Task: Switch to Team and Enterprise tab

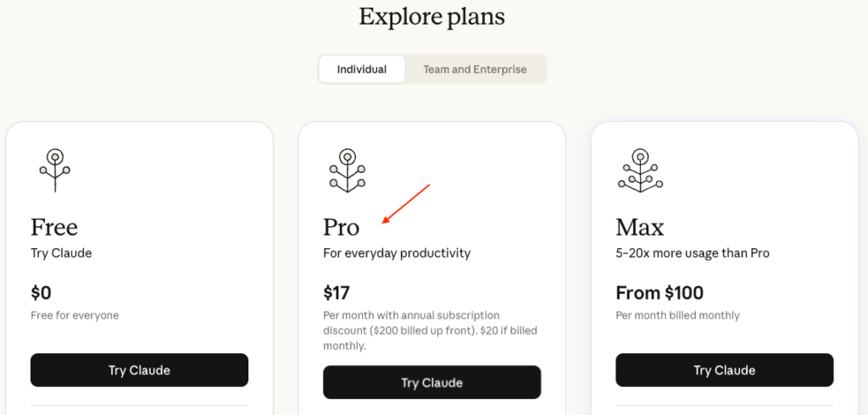Action: 475,69
